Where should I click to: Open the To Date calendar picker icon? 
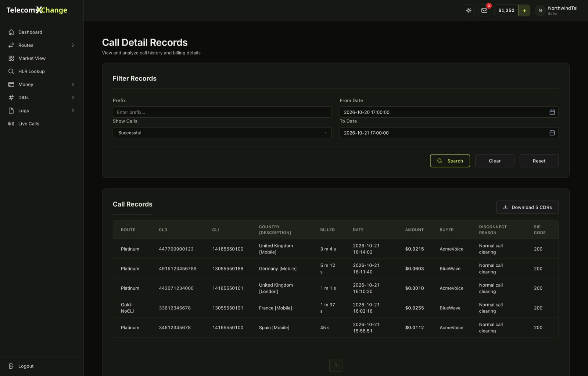[x=552, y=133]
